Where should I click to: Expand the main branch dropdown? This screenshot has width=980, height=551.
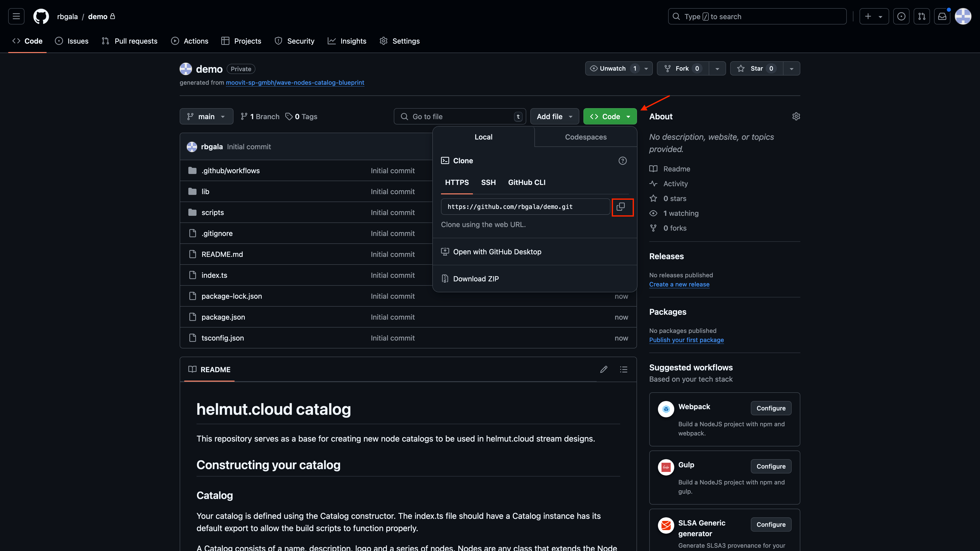coord(206,116)
